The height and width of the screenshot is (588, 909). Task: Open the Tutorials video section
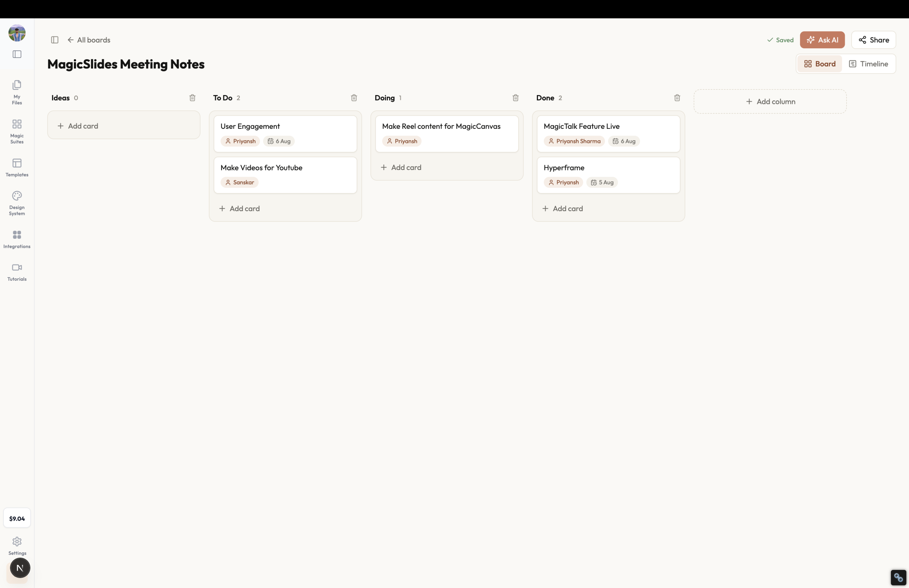coord(17,272)
